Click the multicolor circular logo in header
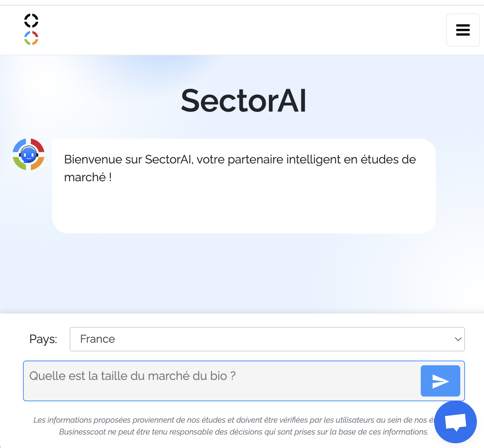Viewport: 484px width, 448px height. click(x=31, y=38)
